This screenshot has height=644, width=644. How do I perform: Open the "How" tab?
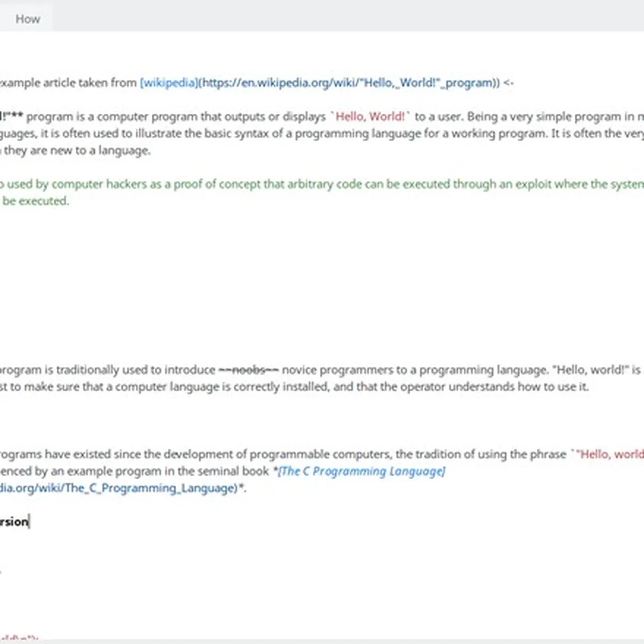27,19
